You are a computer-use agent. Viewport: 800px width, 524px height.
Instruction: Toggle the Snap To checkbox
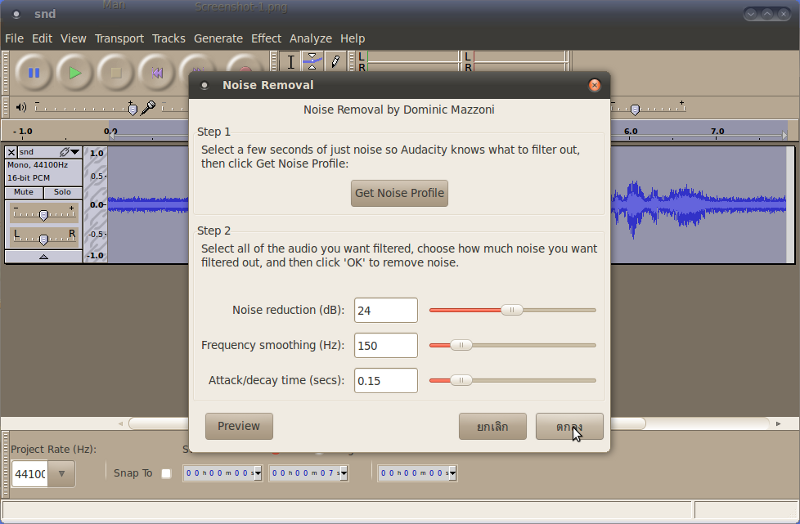[x=166, y=473]
